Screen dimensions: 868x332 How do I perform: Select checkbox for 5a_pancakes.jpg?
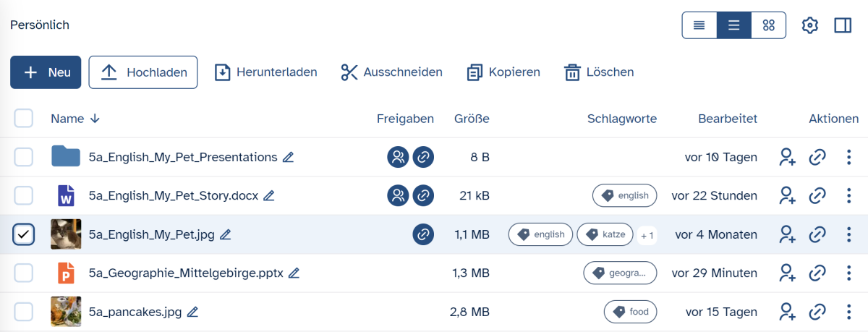[24, 312]
